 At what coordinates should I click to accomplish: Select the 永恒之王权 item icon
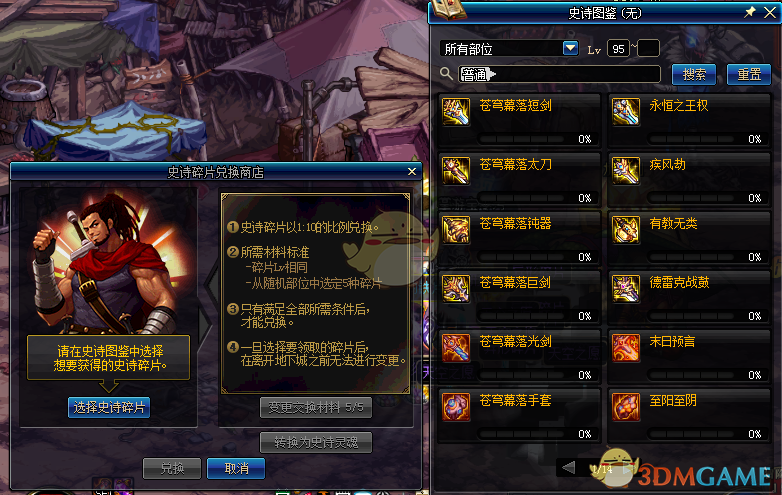pos(625,111)
